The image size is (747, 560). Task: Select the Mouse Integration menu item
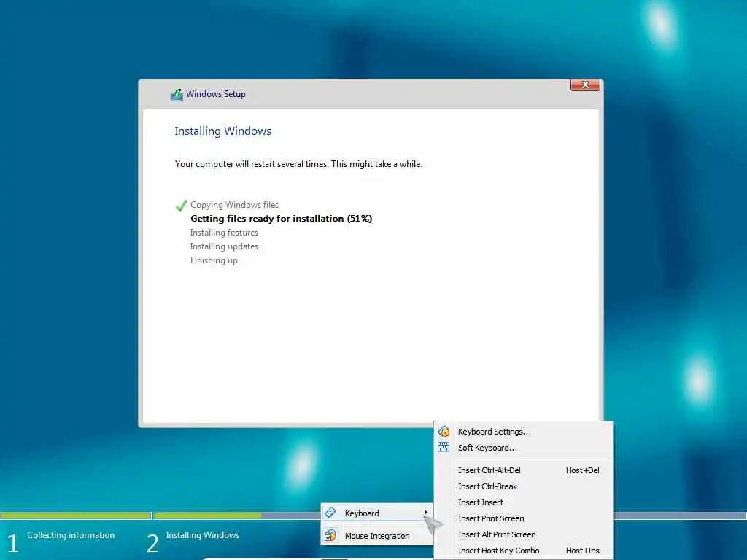[x=377, y=536]
